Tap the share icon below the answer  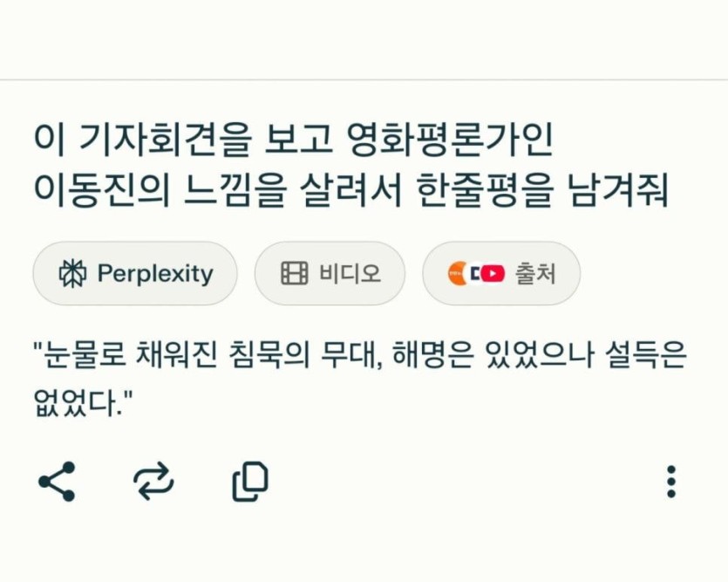(57, 482)
